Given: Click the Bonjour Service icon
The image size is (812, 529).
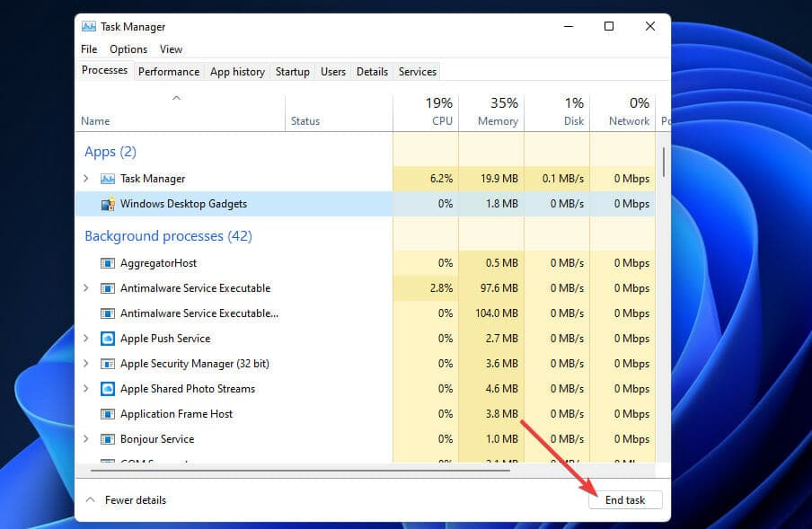Looking at the screenshot, I should tap(107, 439).
